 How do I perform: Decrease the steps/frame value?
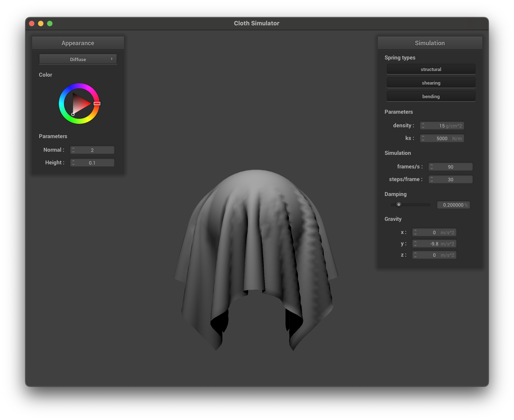(432, 181)
